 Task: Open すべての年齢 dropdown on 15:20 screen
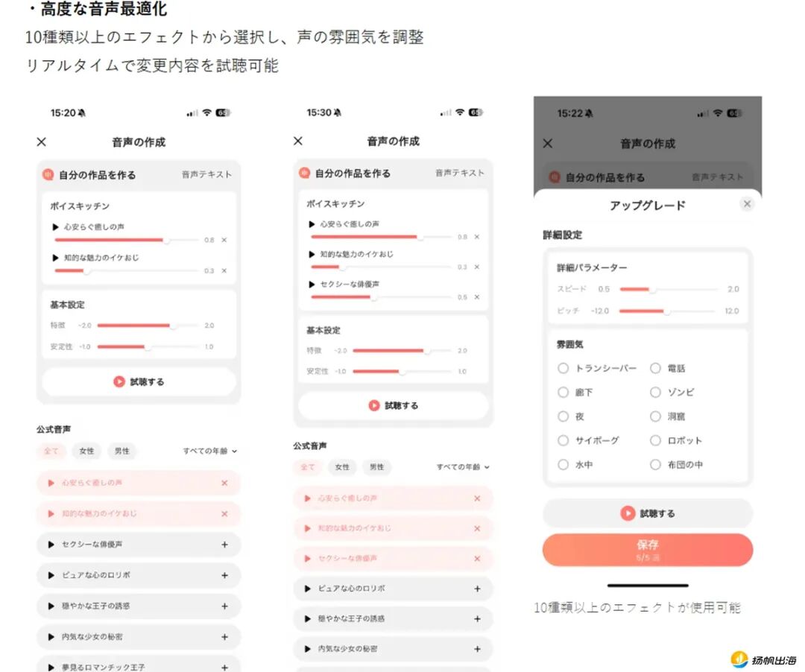[210, 451]
